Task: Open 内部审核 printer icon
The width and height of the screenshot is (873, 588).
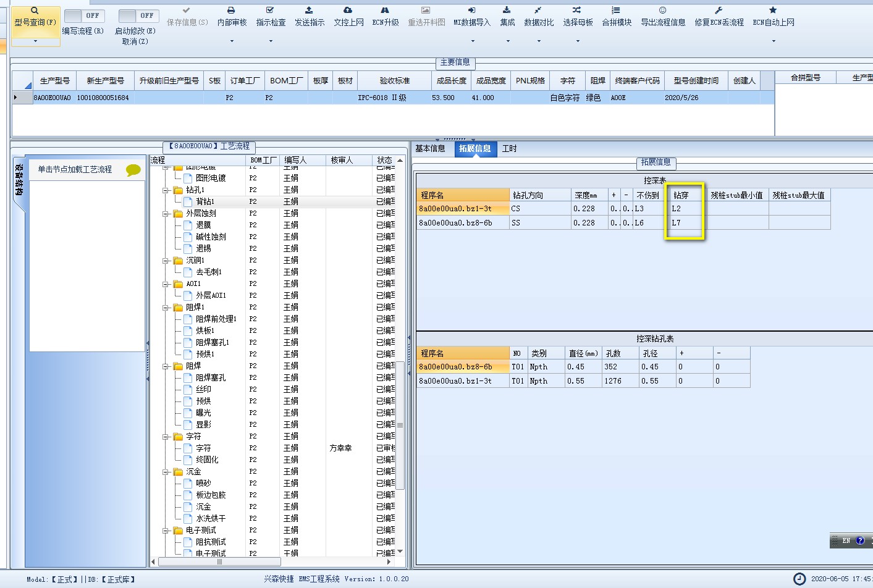Action: (231, 10)
